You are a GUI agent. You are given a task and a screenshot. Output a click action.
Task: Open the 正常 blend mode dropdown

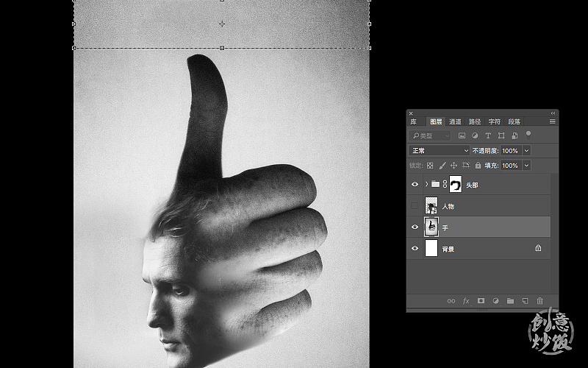click(440, 150)
